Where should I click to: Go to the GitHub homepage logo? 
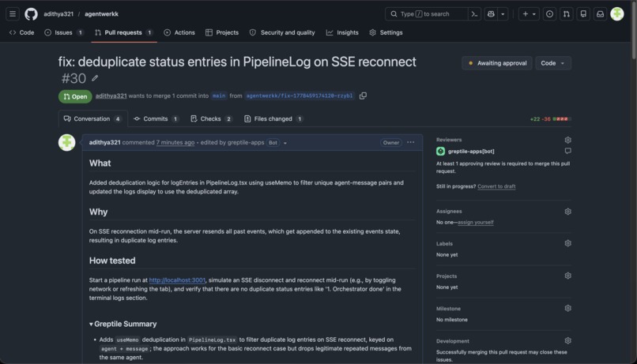pyautogui.click(x=32, y=13)
